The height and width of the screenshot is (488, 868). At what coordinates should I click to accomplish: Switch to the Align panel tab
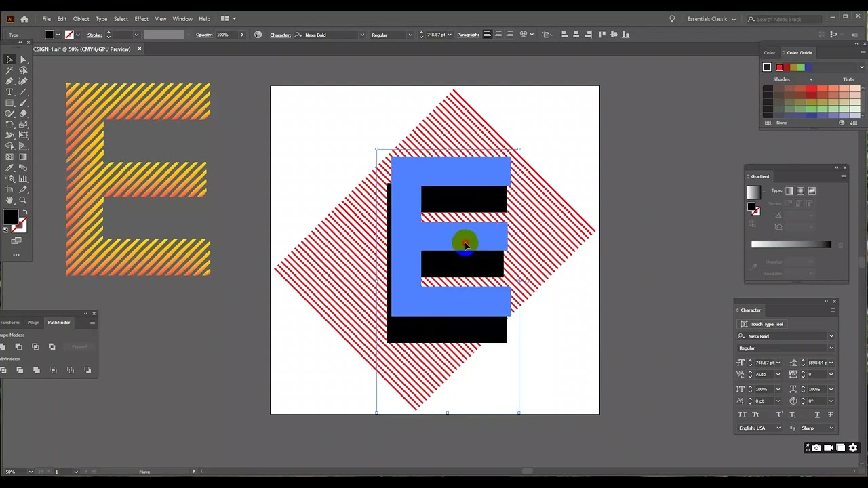(33, 323)
